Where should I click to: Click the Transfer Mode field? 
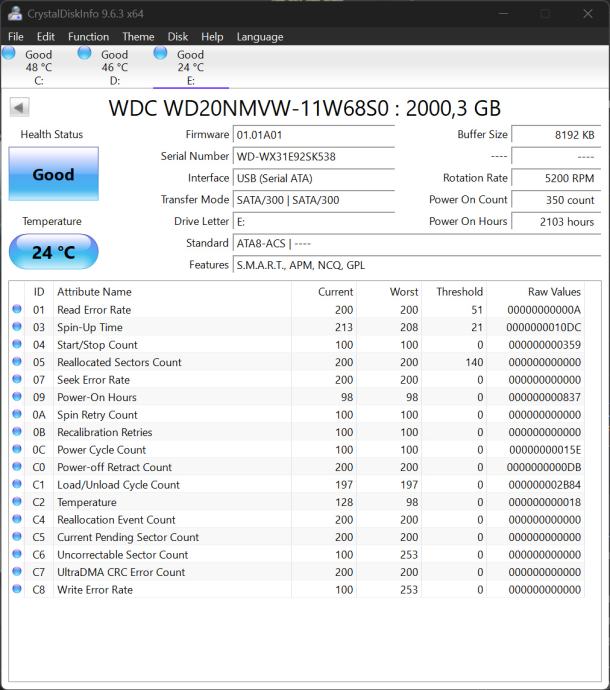(314, 200)
